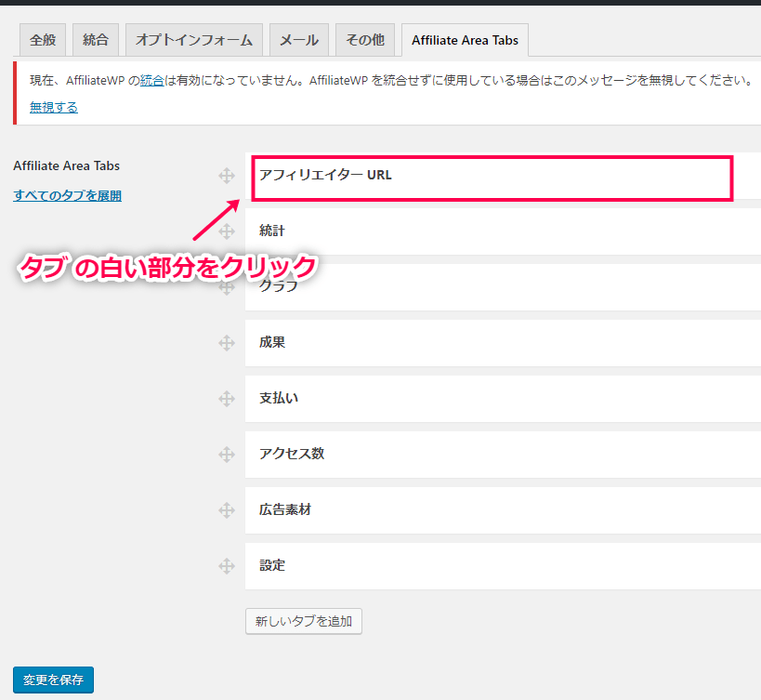Click the drag handle beside アフィリエイター URL

(x=227, y=176)
